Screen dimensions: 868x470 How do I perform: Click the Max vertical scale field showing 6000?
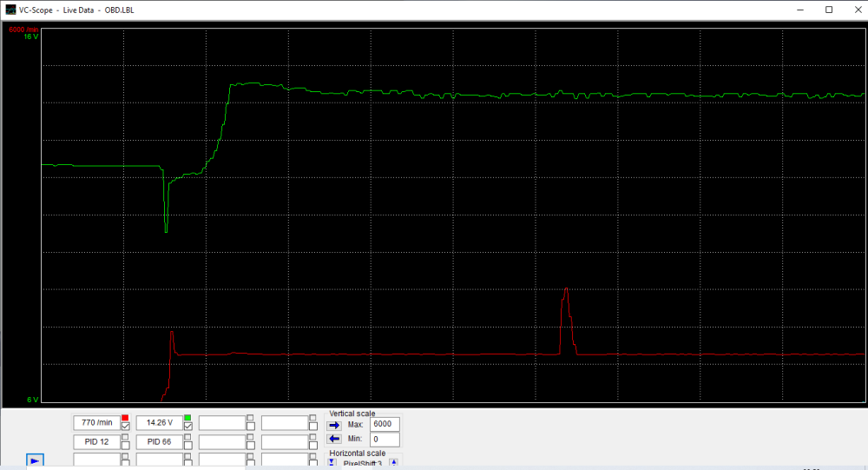pos(385,424)
